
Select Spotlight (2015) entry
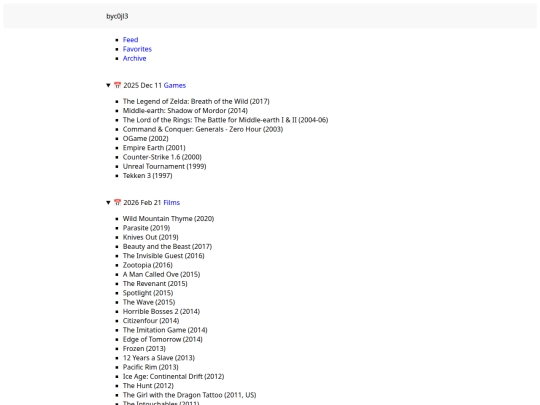[148, 293]
